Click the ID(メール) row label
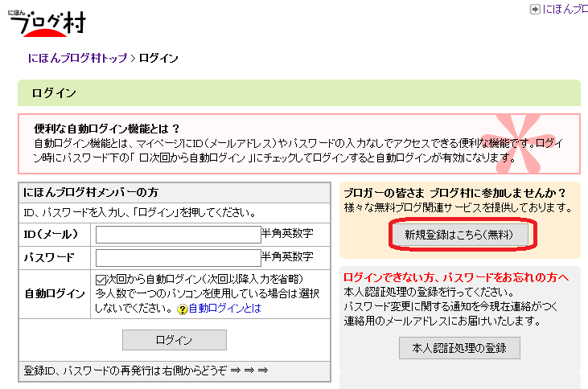The height and width of the screenshot is (389, 588). click(x=51, y=234)
